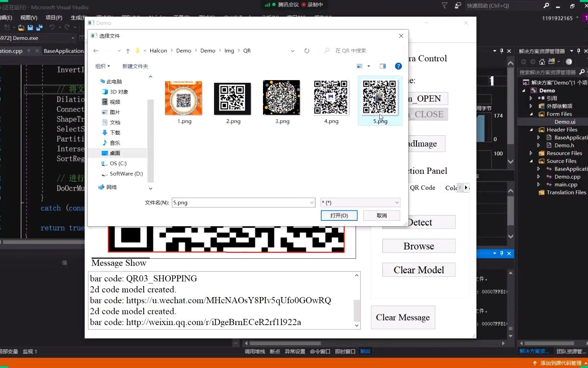Open the recent locations dropdown in the file dialog
Screen dimensions: 588x368
pyautogui.click(x=119, y=51)
